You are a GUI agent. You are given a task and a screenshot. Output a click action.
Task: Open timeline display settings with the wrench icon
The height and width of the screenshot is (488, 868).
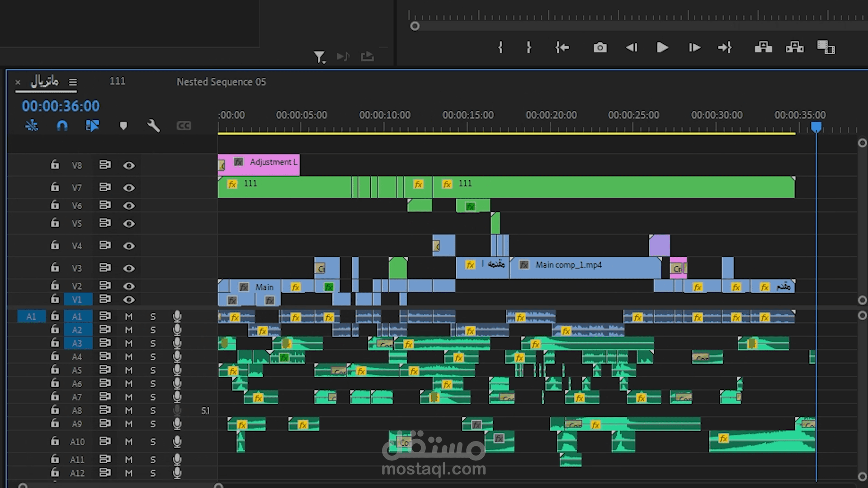click(154, 126)
